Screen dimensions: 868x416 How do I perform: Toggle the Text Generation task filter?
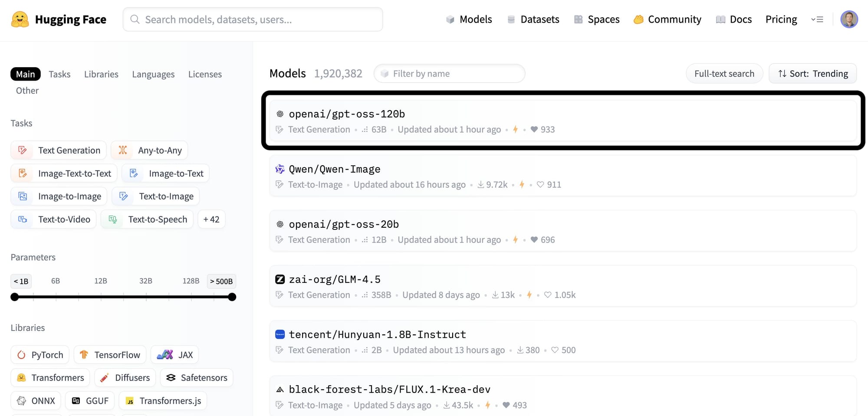coord(59,150)
